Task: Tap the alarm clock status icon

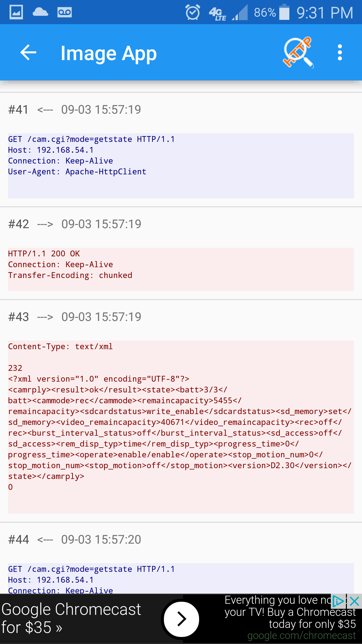Action: coord(193,12)
